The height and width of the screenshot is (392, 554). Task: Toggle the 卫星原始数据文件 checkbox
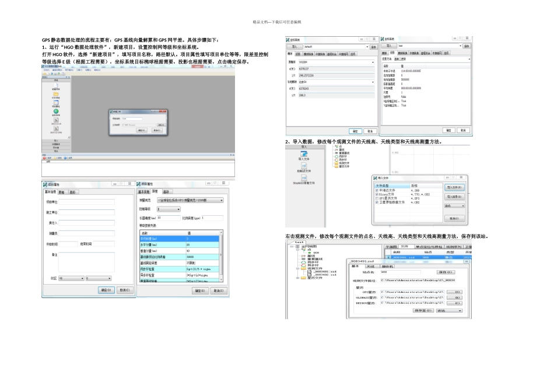pos(377,202)
